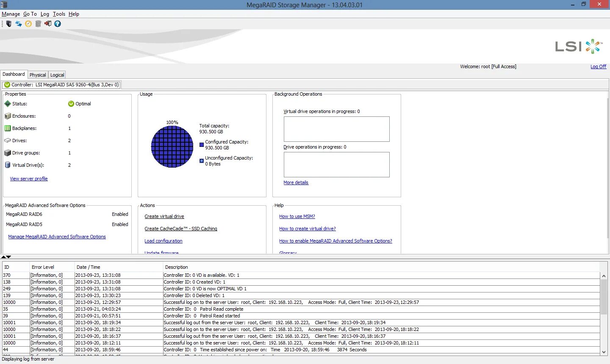Click More details link in Background Operations
This screenshot has width=610, height=364.
click(x=296, y=182)
